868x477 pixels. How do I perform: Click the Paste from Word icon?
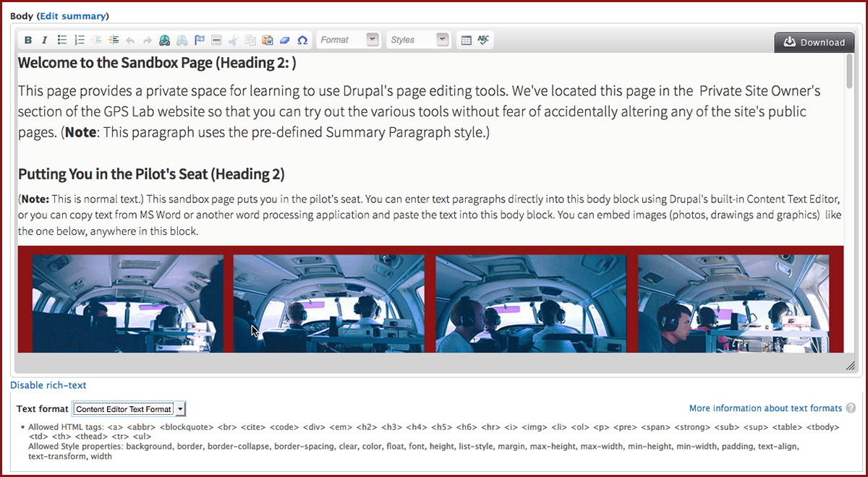(x=268, y=40)
